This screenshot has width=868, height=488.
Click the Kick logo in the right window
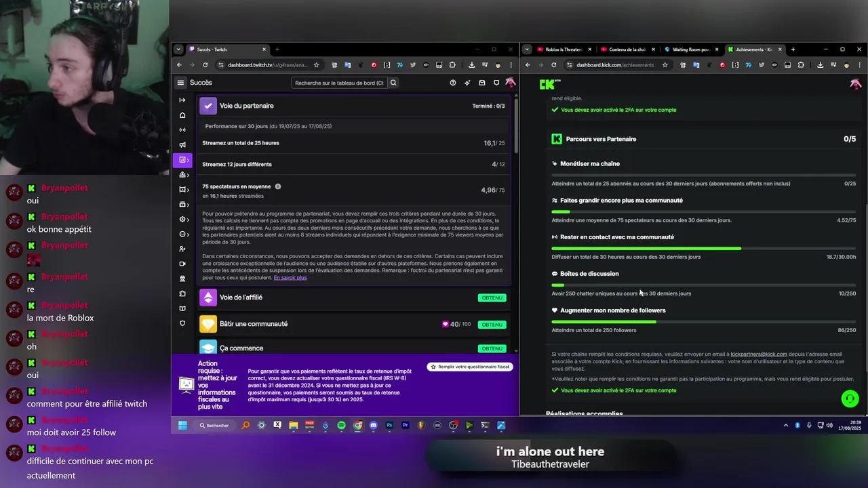pyautogui.click(x=550, y=84)
